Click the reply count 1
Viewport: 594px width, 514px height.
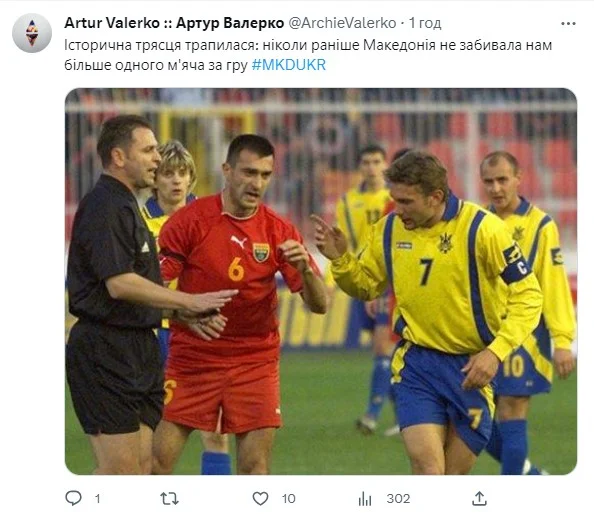pos(97,498)
